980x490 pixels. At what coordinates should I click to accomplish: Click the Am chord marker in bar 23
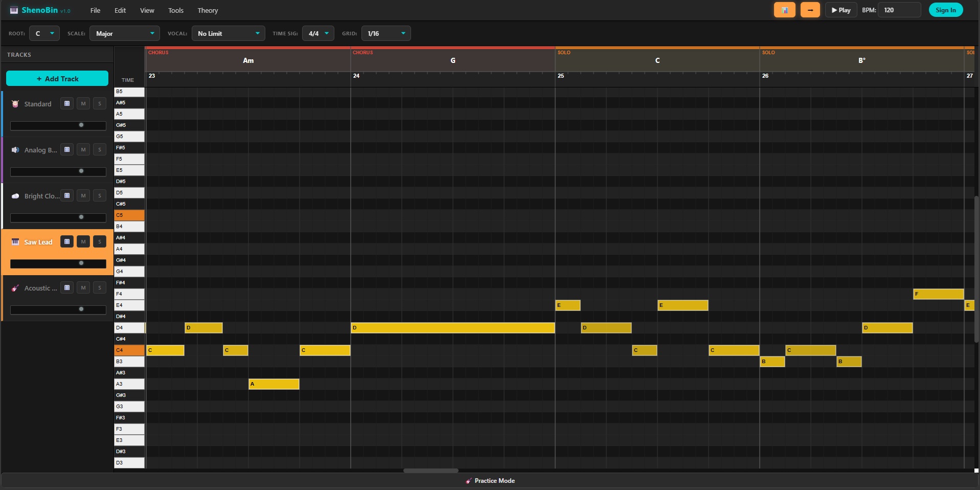tap(248, 60)
